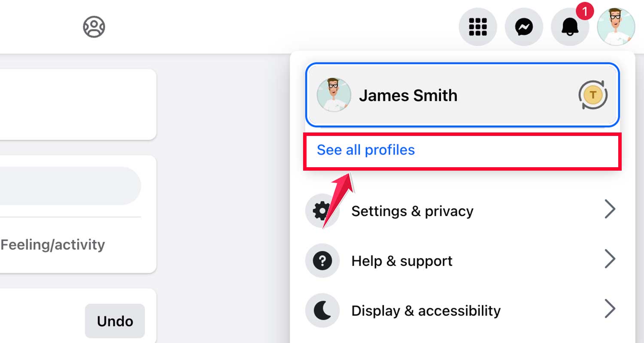The image size is (644, 343).
Task: Open Help & support menu entry
Action: [402, 261]
